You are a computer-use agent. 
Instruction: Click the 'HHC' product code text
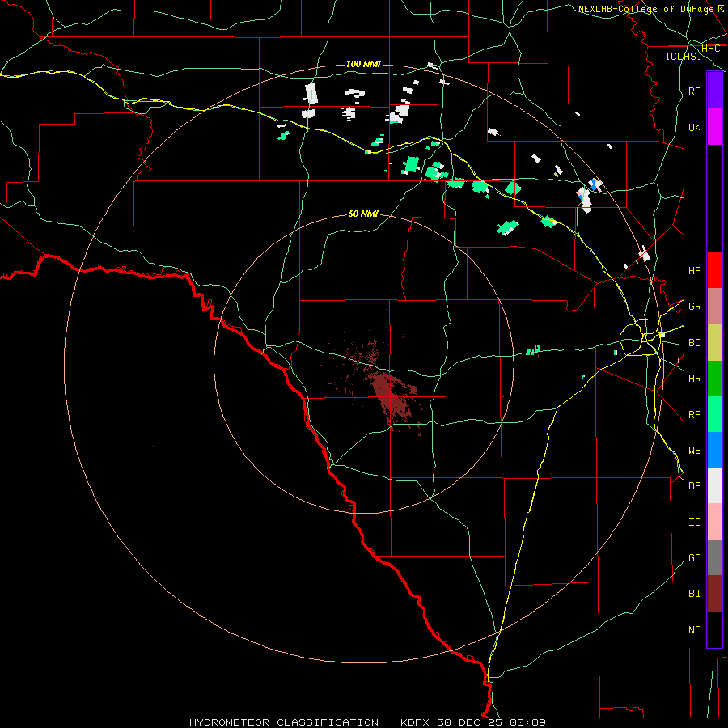[x=710, y=49]
